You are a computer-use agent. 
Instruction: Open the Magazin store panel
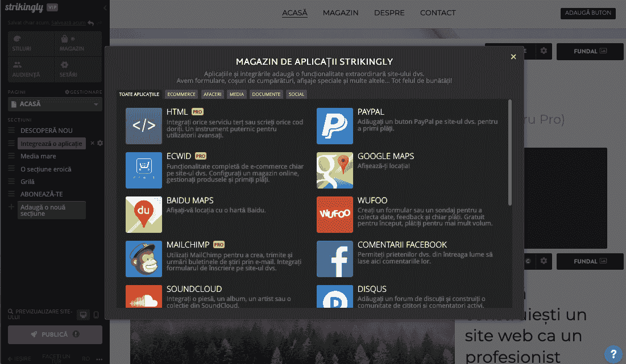[x=78, y=44]
